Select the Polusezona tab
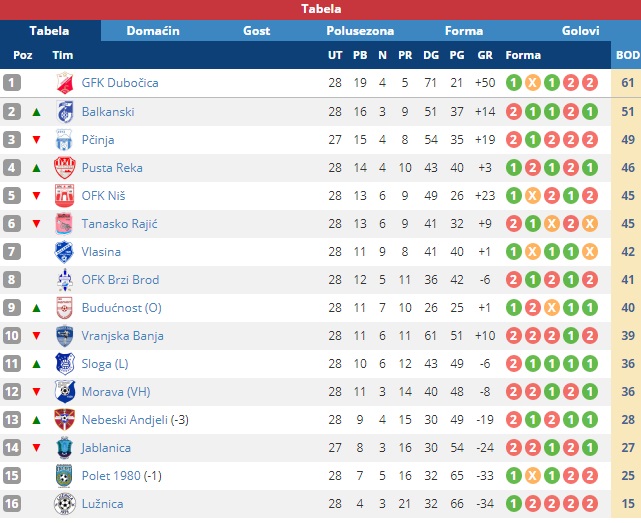Viewport: 641px width, 523px height. tap(360, 31)
